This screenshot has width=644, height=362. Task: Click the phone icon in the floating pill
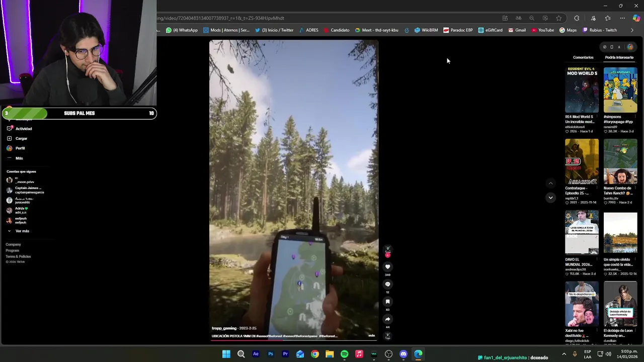point(612,47)
